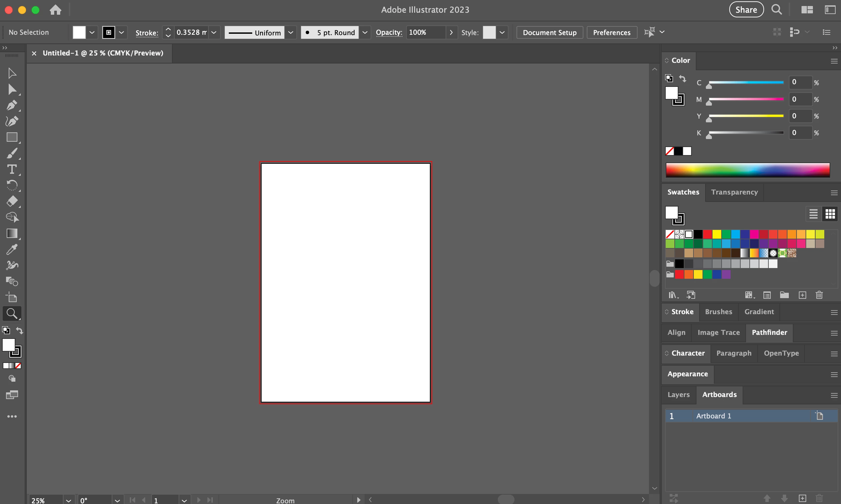Select the Artboard tool
The width and height of the screenshot is (841, 504).
(x=12, y=297)
